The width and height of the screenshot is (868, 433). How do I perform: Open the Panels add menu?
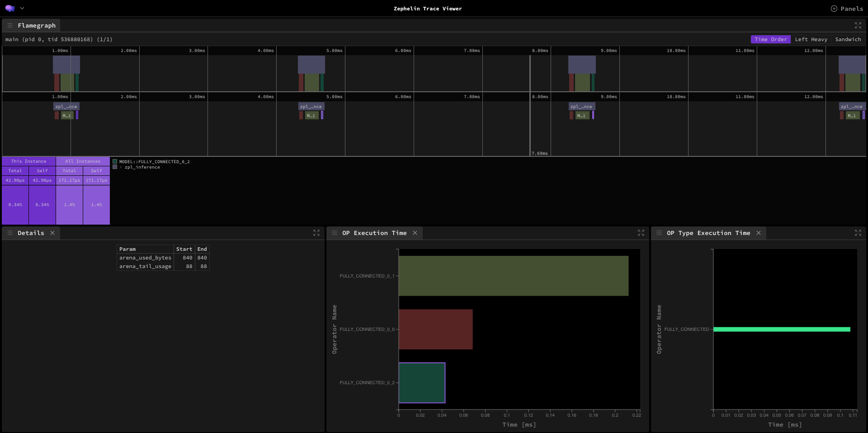(x=847, y=9)
